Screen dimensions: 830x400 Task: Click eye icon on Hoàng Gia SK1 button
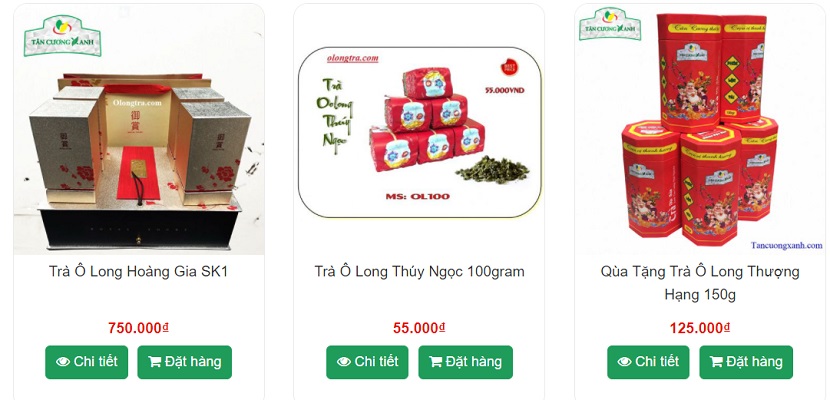pos(63,362)
